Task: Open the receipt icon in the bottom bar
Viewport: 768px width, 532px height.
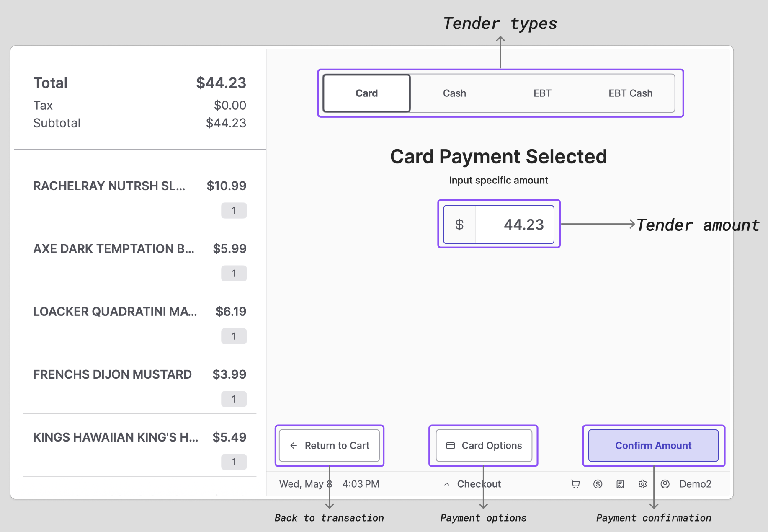Action: (620, 484)
